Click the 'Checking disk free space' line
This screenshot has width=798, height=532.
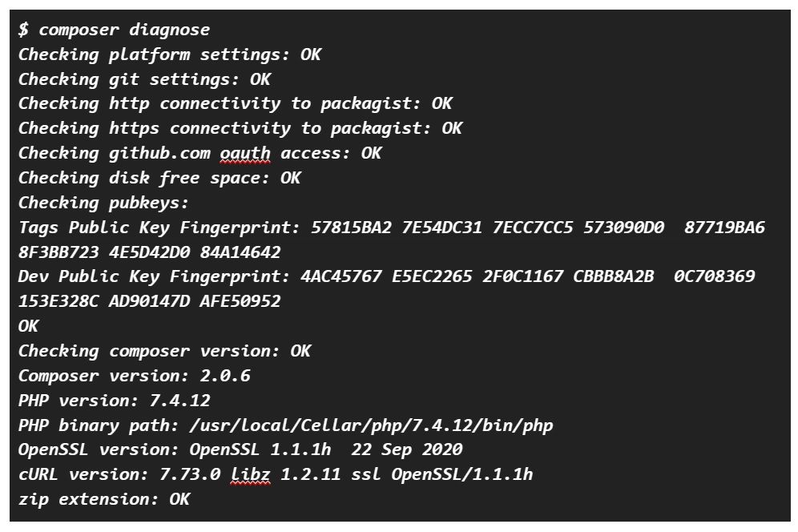159,178
